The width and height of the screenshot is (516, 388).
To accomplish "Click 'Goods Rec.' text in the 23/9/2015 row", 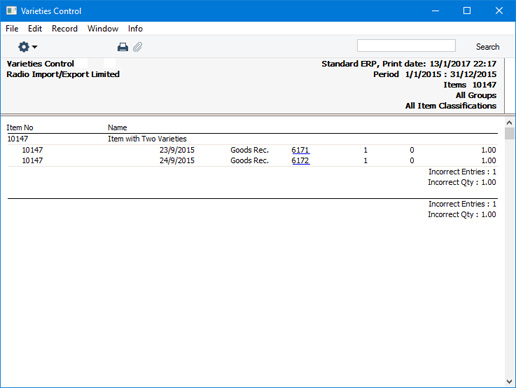I will point(249,150).
